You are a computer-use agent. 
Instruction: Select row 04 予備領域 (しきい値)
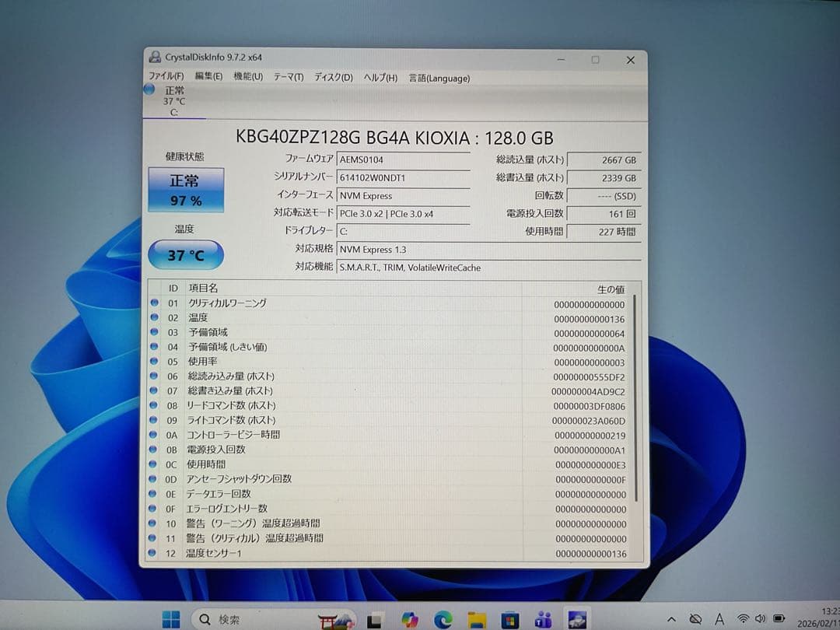[x=390, y=347]
